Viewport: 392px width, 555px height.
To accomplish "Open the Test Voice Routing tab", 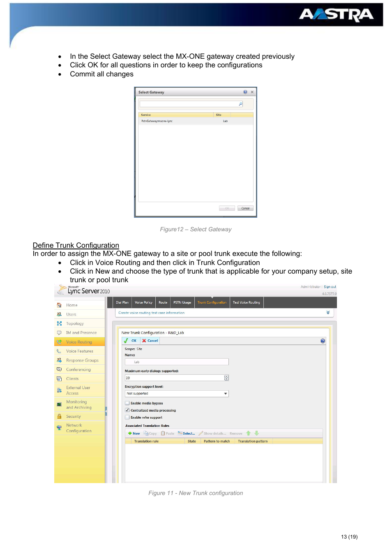I will [247, 302].
